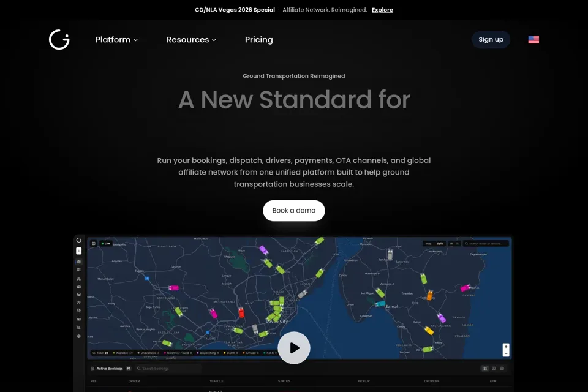
Task: Filter by Arrived status in legend
Action: 251,353
